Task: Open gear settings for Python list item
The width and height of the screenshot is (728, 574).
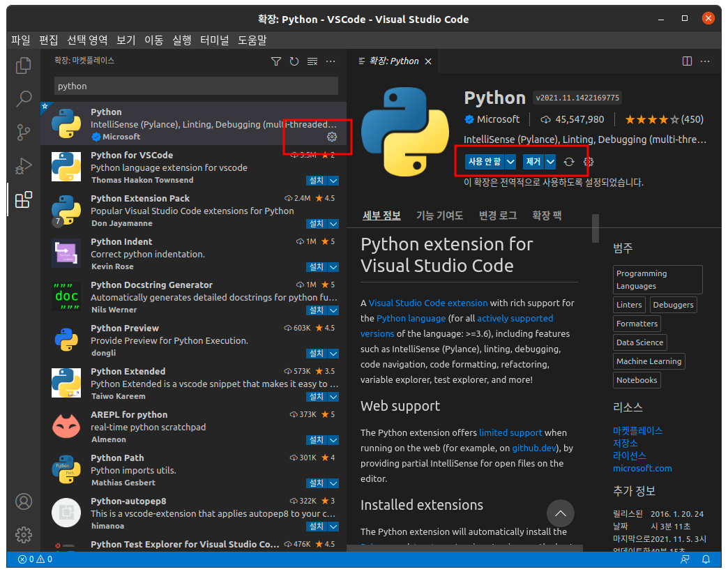Action: tap(331, 137)
